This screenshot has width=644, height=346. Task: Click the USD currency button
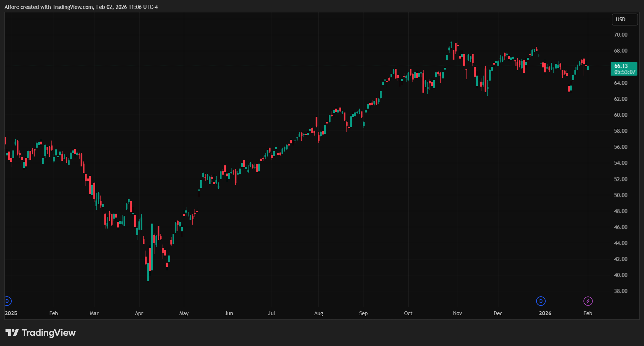[624, 20]
